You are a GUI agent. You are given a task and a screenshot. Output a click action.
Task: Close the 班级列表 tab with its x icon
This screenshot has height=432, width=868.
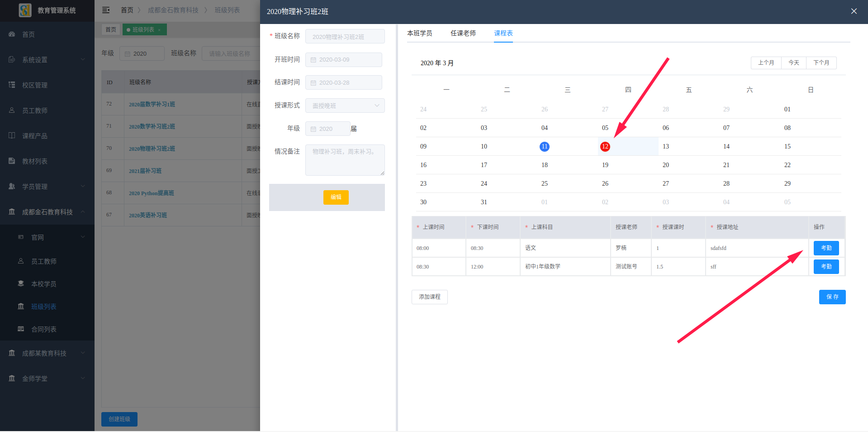point(159,30)
